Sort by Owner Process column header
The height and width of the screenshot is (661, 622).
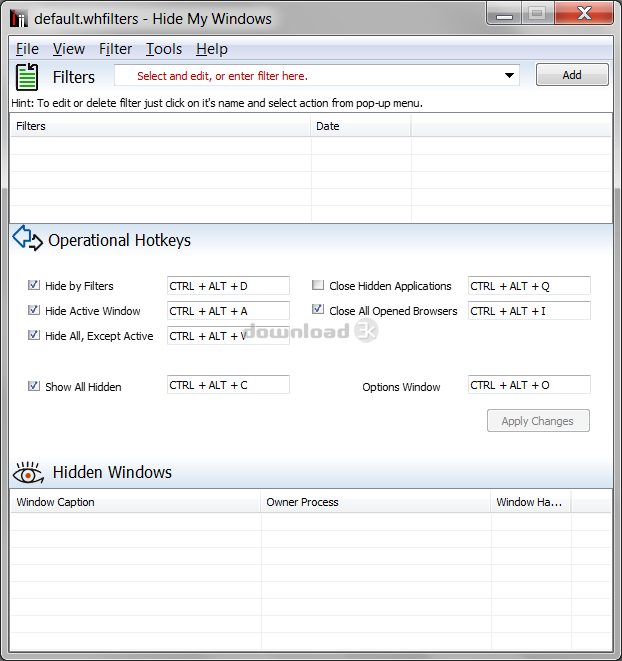(375, 502)
